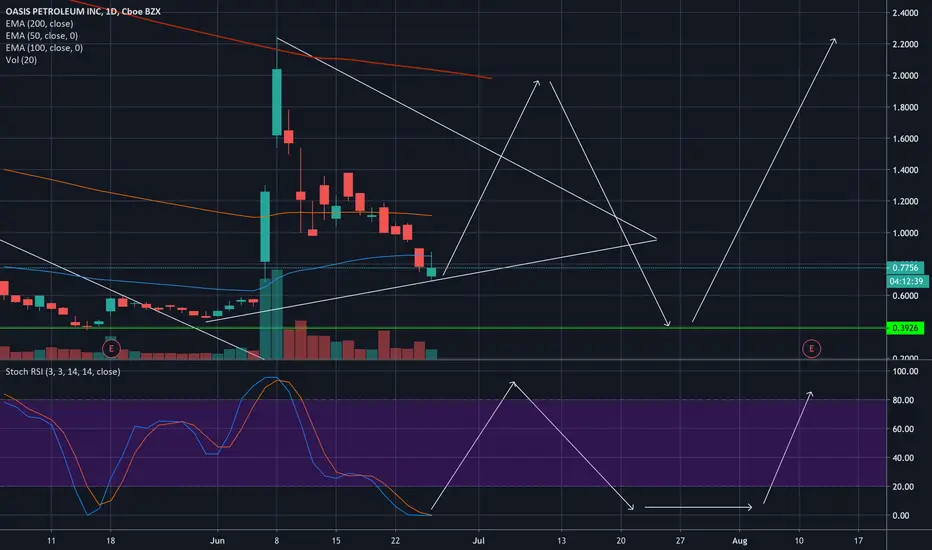Click the bar countdown label 04:12:39
The image size is (932, 550).
[907, 281]
